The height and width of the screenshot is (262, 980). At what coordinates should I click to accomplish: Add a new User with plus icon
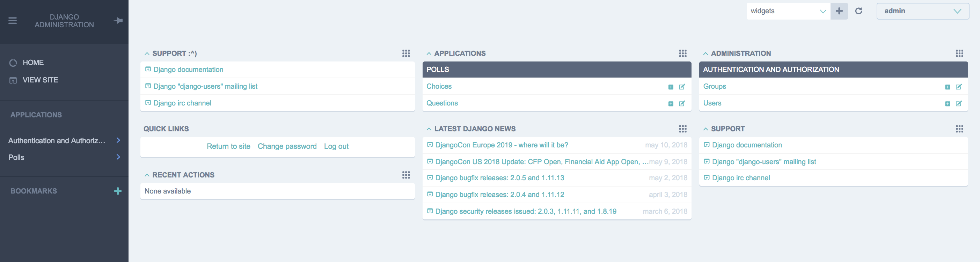click(x=948, y=104)
